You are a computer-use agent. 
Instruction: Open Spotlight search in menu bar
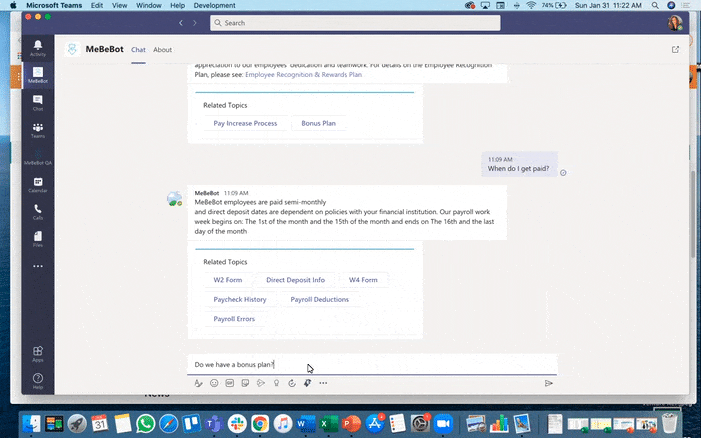[655, 5]
